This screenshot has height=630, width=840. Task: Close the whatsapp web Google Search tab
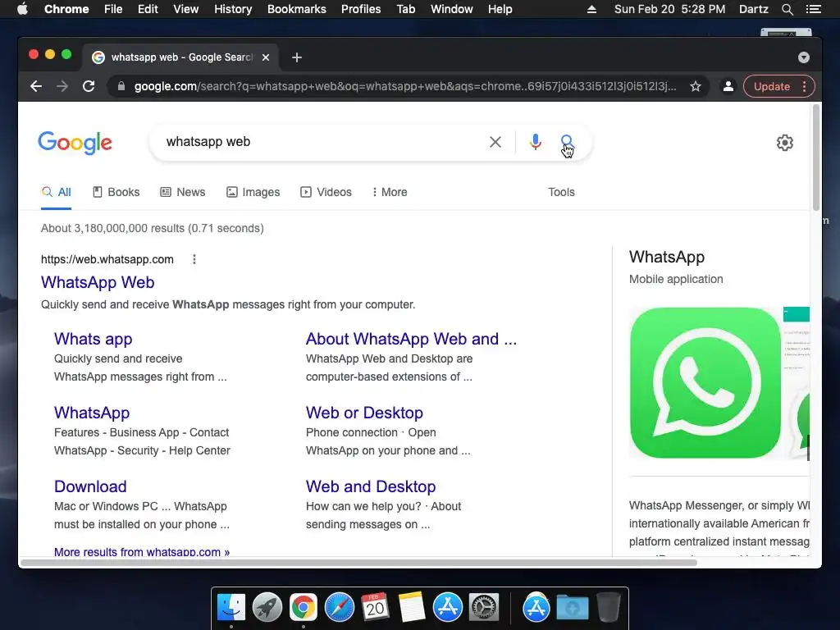coord(266,57)
